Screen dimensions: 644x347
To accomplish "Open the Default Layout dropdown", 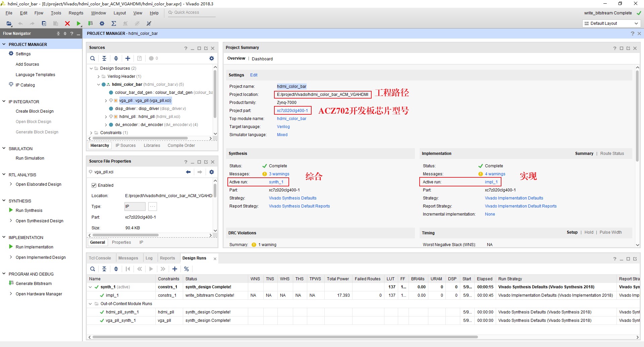I will (611, 23).
